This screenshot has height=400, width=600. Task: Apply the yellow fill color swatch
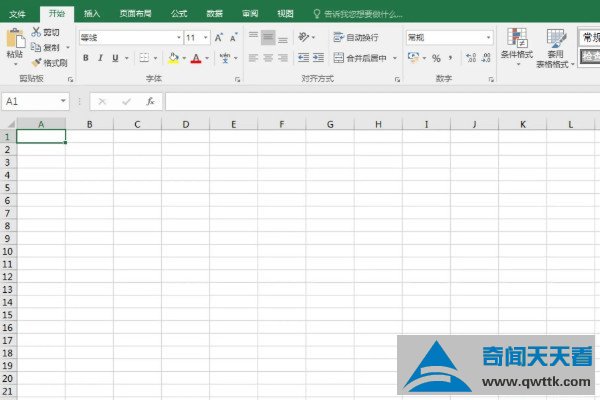173,58
